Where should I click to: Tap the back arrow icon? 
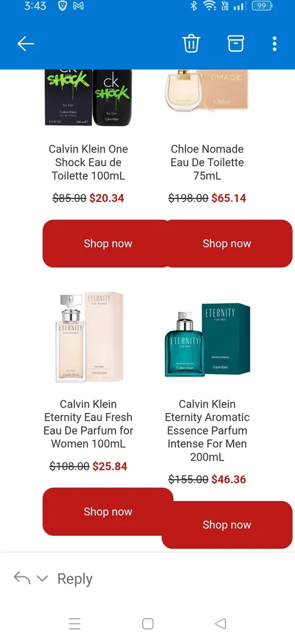tap(26, 44)
